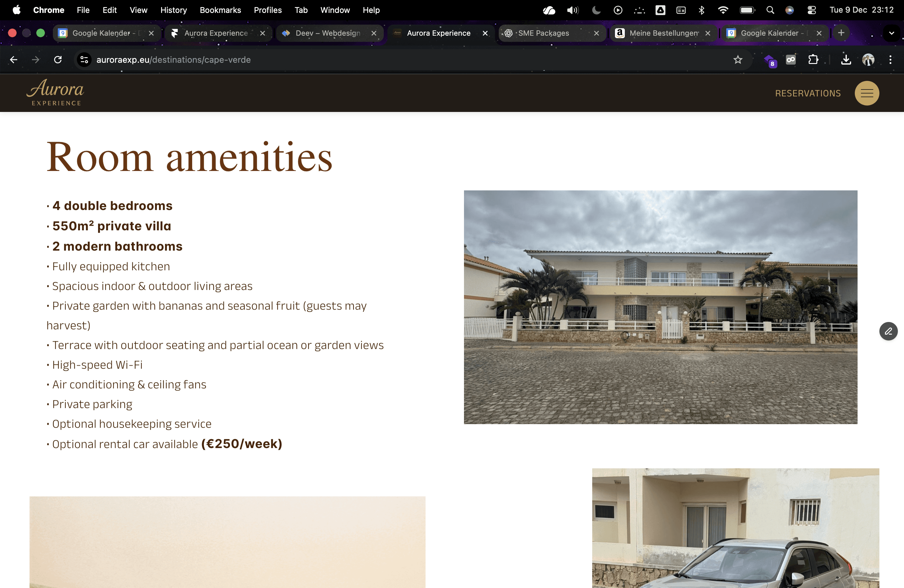Open a new browser tab
The height and width of the screenshot is (588, 904).
841,33
